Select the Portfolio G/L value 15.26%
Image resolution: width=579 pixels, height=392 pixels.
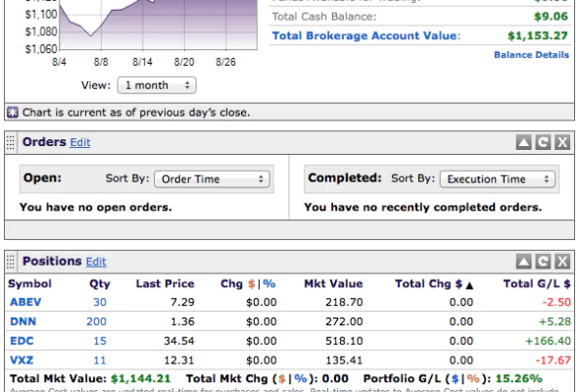click(x=518, y=378)
